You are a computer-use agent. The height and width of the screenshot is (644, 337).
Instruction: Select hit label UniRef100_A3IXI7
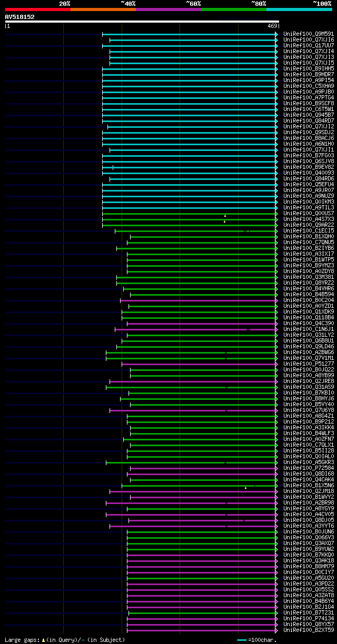309,254
